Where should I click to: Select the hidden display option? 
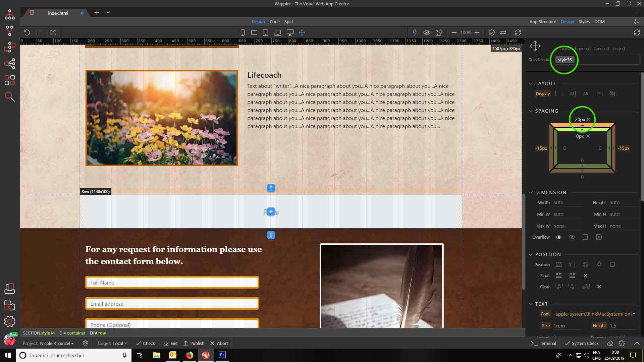pyautogui.click(x=612, y=94)
